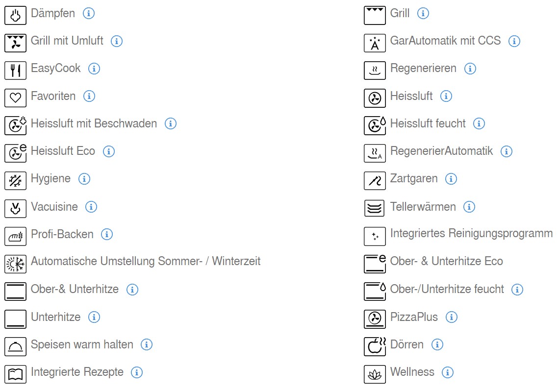
Task: Open info button next to GarAutomatik mit CCS
Action: (514, 41)
